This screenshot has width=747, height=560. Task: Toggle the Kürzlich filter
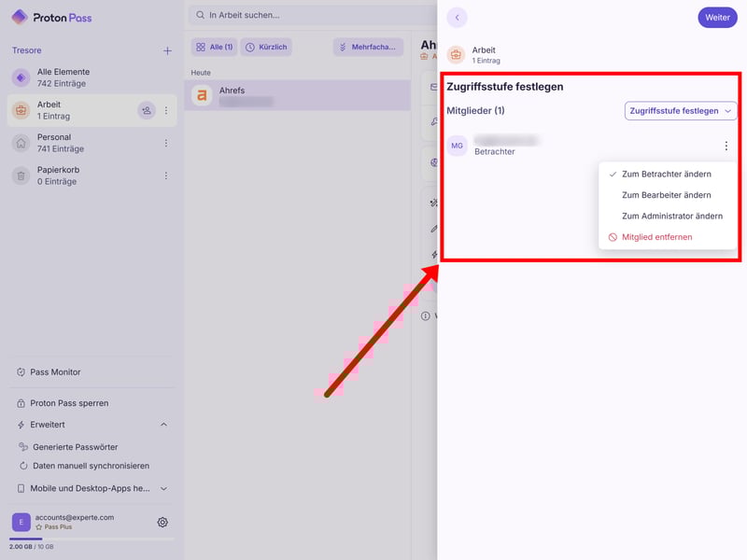pyautogui.click(x=266, y=47)
